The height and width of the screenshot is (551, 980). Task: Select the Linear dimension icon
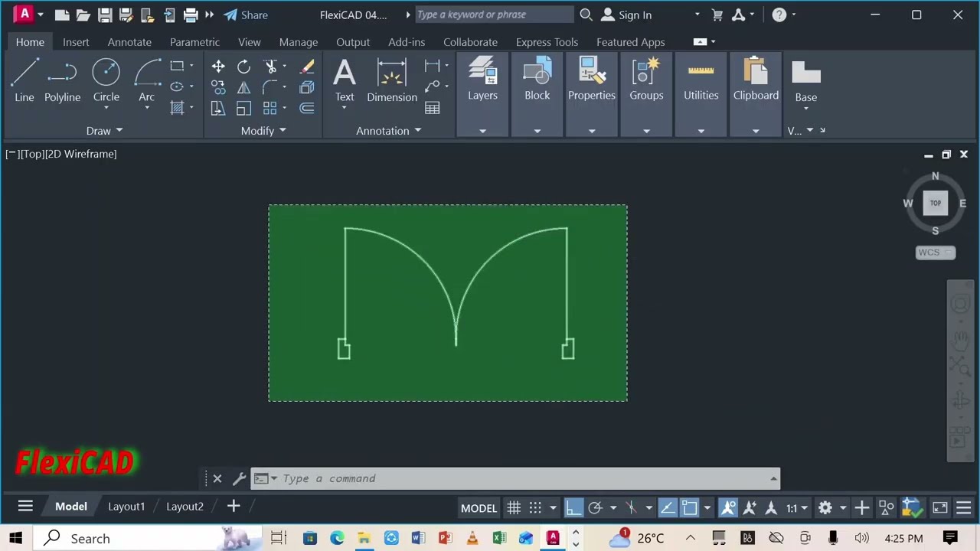click(x=433, y=67)
